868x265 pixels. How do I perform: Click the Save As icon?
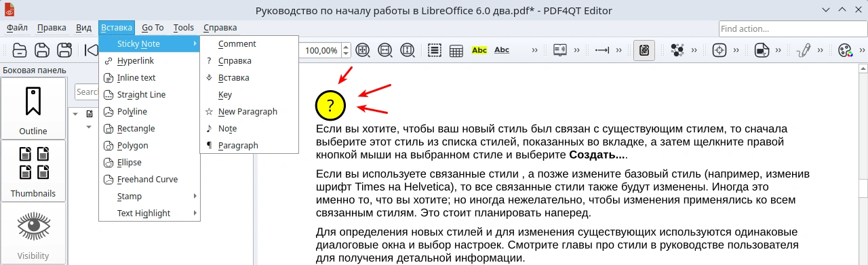tap(64, 50)
